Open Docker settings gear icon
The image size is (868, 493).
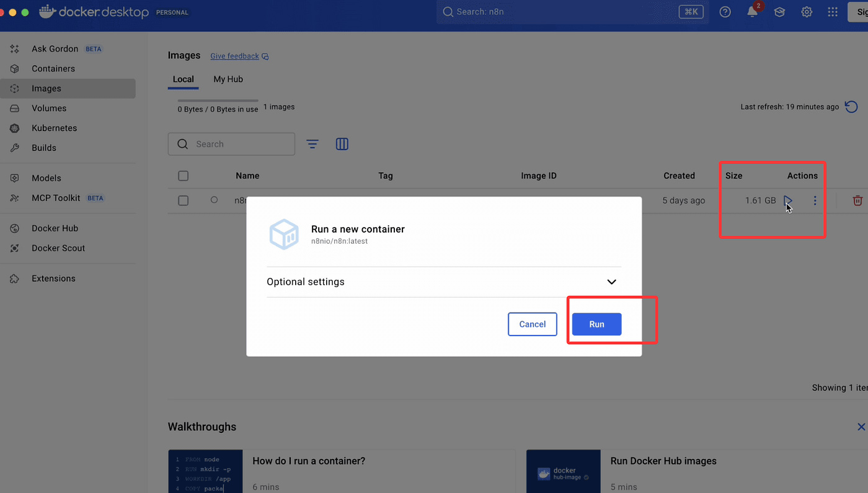(x=807, y=12)
